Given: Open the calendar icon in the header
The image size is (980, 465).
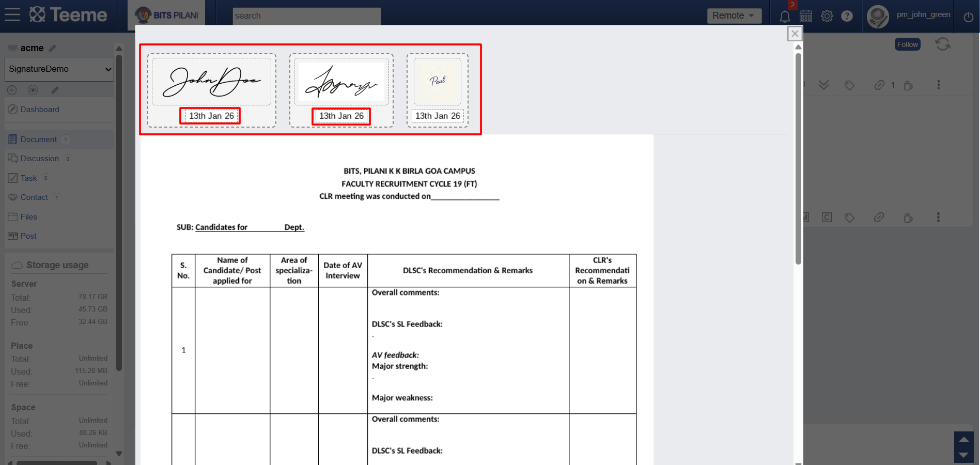Looking at the screenshot, I should tap(806, 16).
